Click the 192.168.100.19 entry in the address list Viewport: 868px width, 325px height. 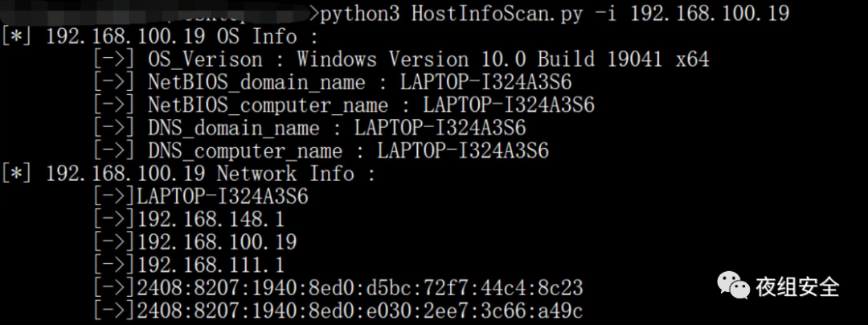coord(217,241)
